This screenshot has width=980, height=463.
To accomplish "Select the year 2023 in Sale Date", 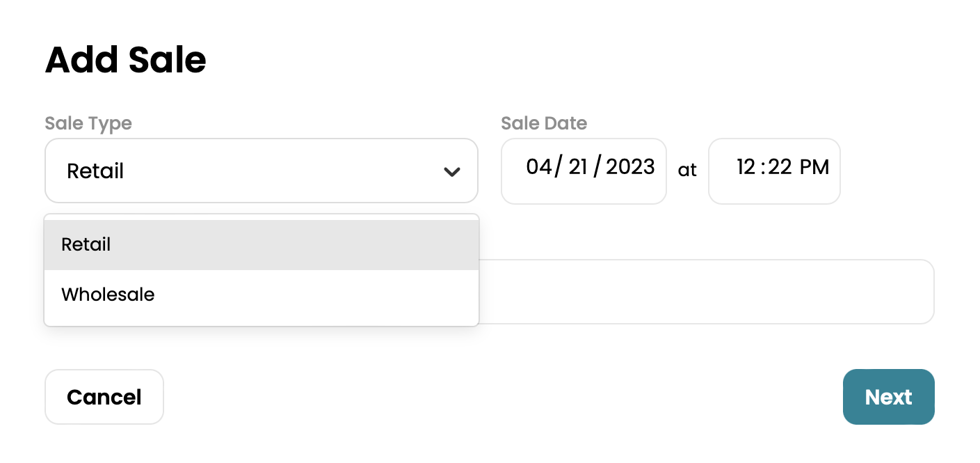I will pyautogui.click(x=630, y=167).
